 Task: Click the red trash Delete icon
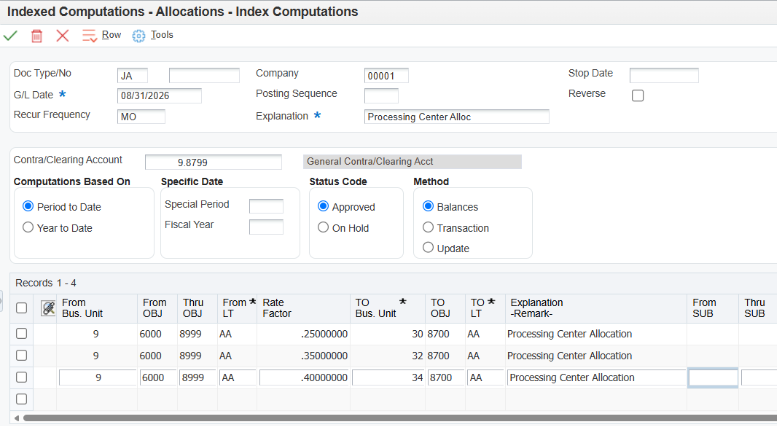[37, 36]
